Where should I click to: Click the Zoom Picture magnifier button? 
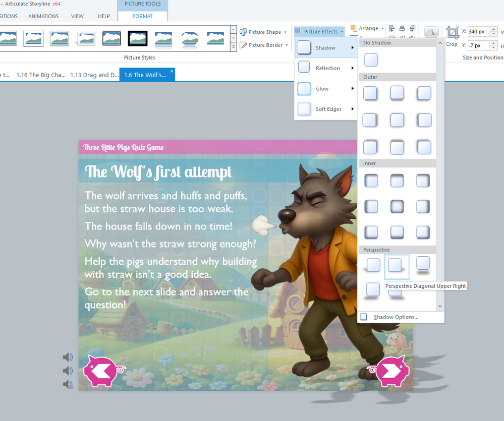431,32
